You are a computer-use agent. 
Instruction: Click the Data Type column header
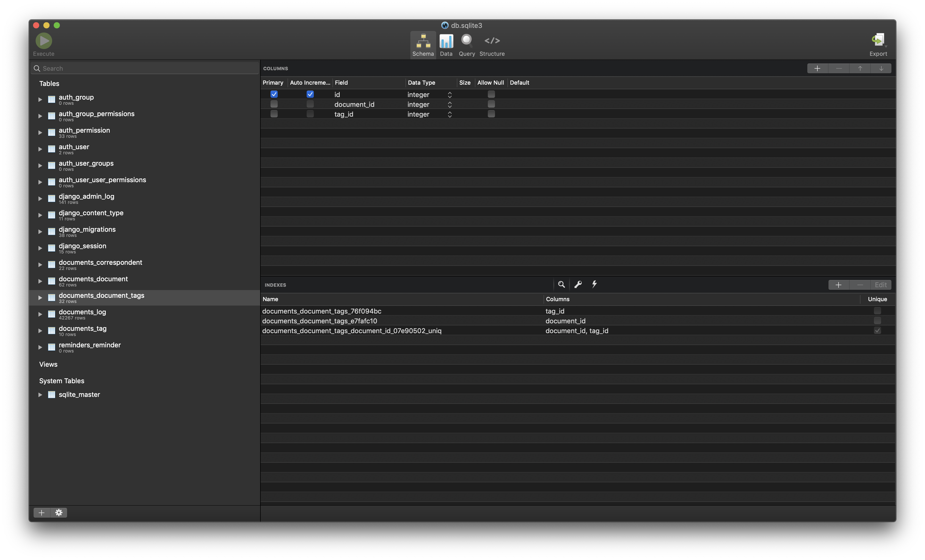point(431,83)
